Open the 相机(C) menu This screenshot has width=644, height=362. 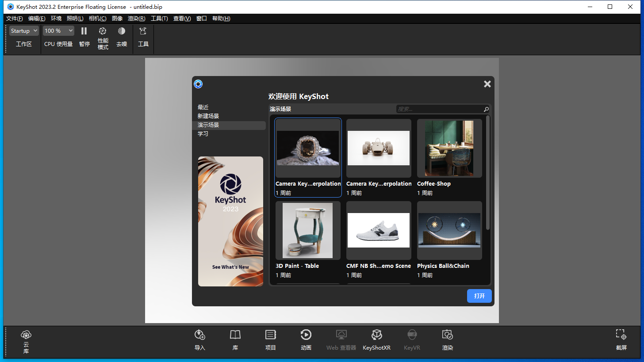[x=97, y=19]
